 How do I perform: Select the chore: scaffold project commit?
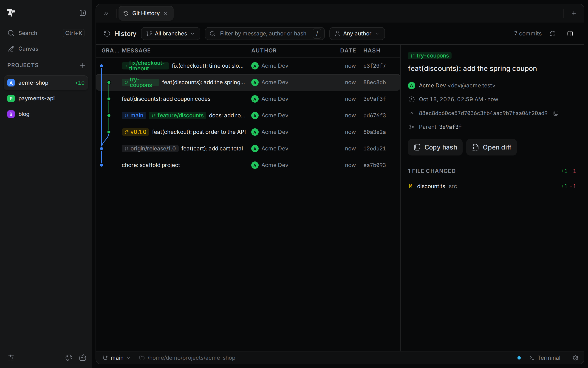pos(248,165)
